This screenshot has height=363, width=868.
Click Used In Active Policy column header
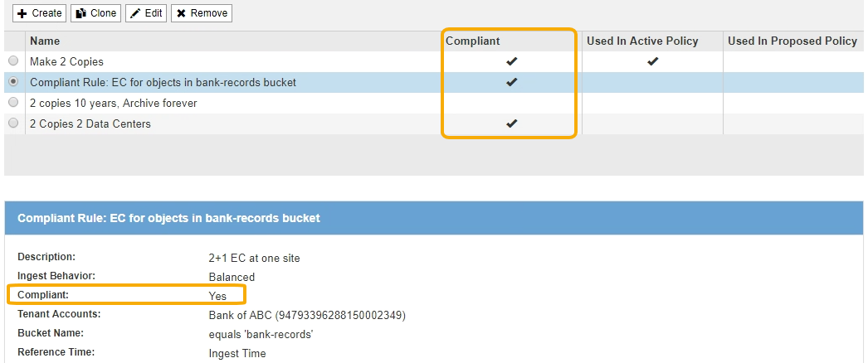pyautogui.click(x=642, y=41)
